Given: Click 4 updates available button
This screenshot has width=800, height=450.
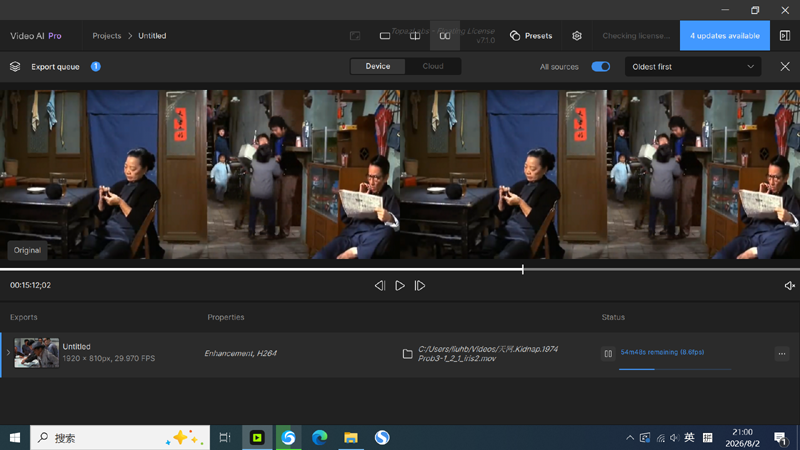Looking at the screenshot, I should coord(724,36).
